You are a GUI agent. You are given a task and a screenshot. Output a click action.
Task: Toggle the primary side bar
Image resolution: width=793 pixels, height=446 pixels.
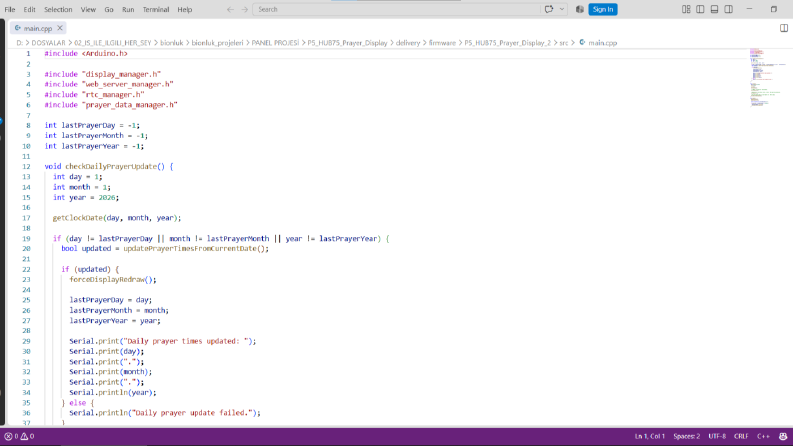pos(700,9)
